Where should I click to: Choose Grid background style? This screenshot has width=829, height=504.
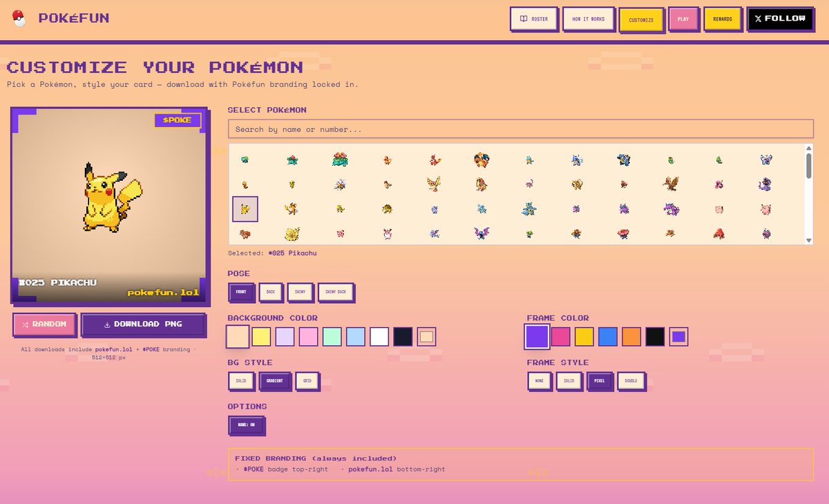307,380
